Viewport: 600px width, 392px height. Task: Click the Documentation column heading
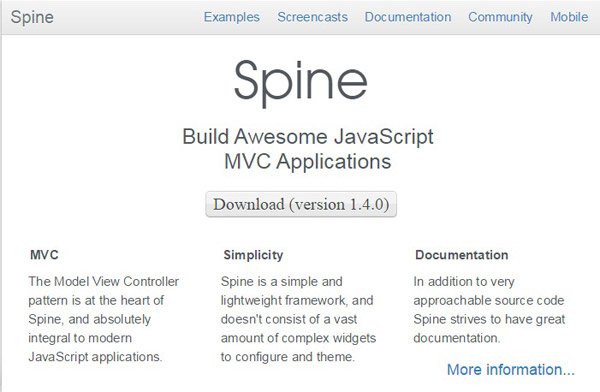click(x=462, y=255)
